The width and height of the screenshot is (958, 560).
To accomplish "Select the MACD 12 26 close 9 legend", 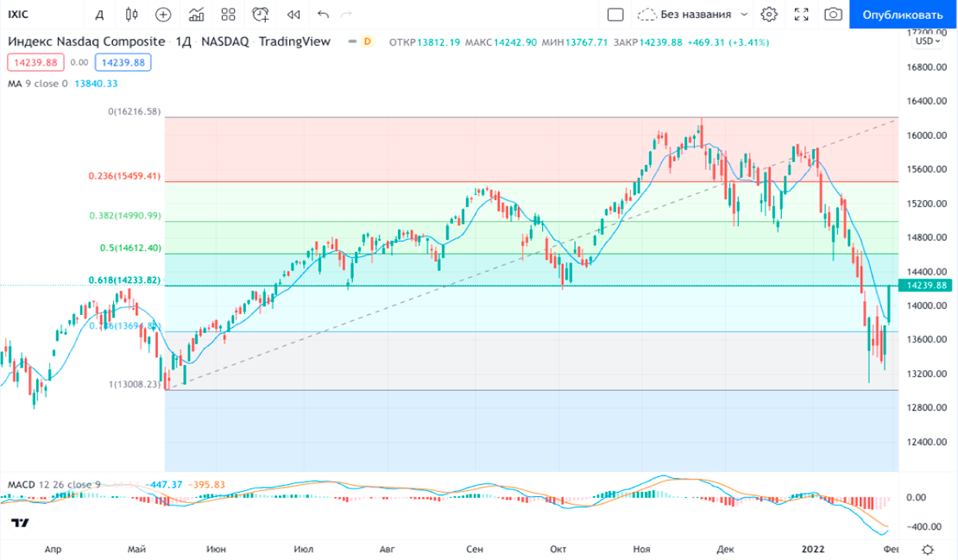I will click(54, 485).
